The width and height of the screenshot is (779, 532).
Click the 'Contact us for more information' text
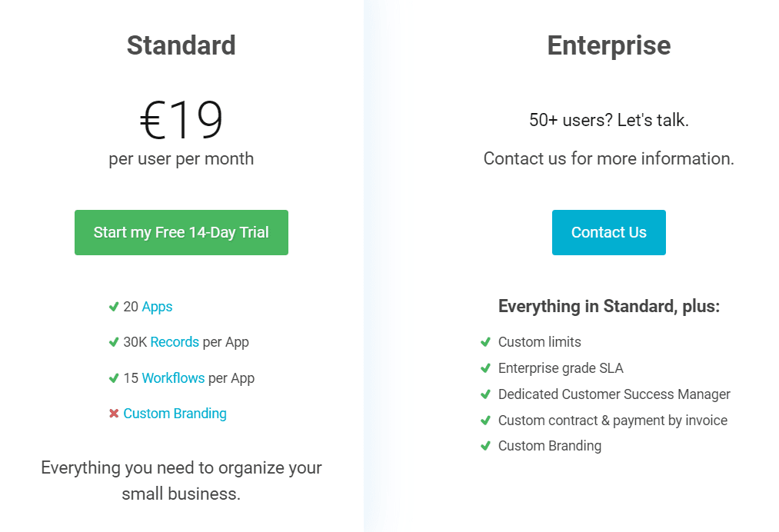608,158
